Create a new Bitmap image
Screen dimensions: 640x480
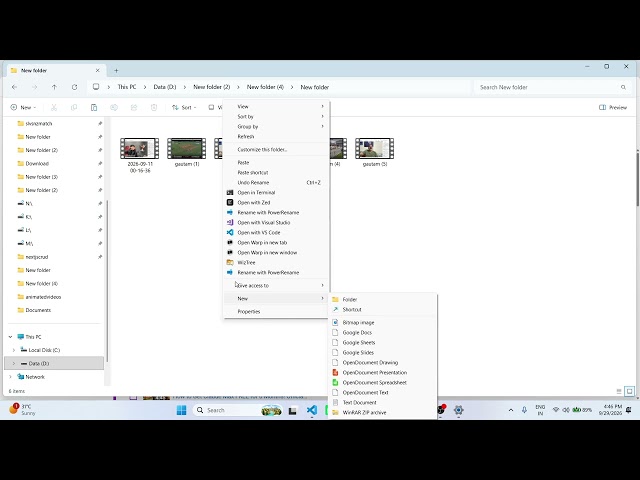[382, 322]
